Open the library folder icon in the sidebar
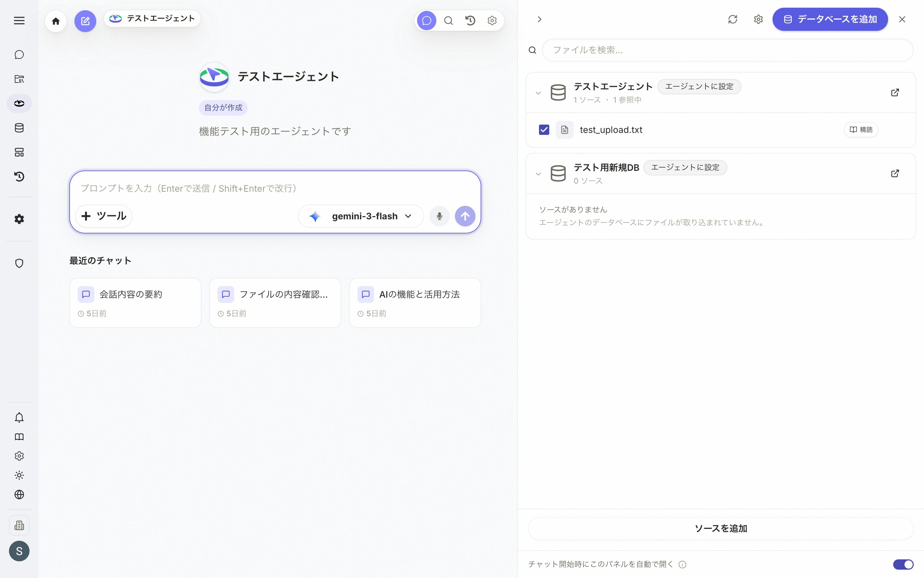The width and height of the screenshot is (924, 578). click(19, 79)
